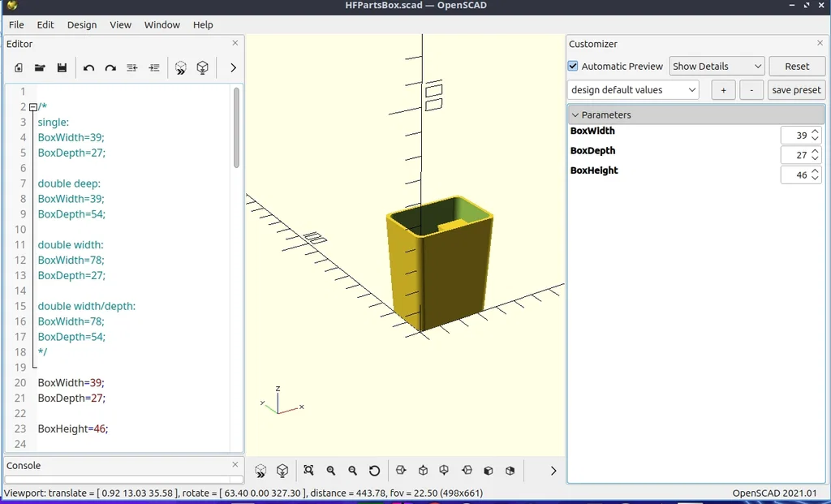831x504 pixels.
Task: Collapse the Parameters section
Action: (695, 115)
